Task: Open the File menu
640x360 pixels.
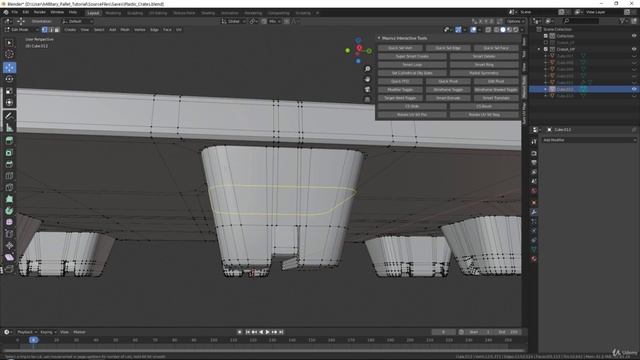Action: point(15,12)
